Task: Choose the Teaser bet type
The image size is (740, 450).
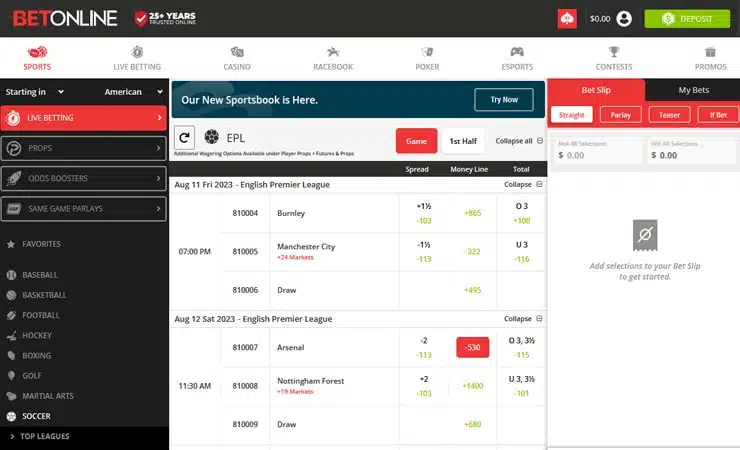Action: pos(669,115)
